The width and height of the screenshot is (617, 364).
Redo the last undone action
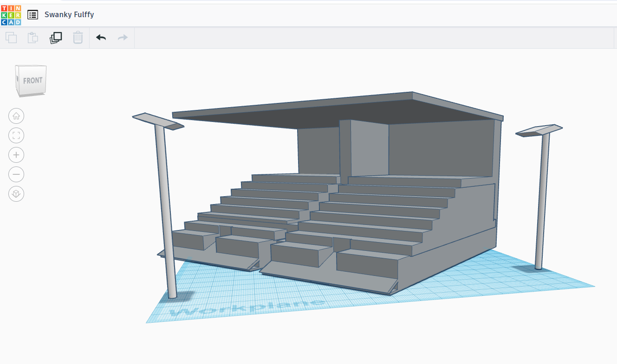point(123,38)
